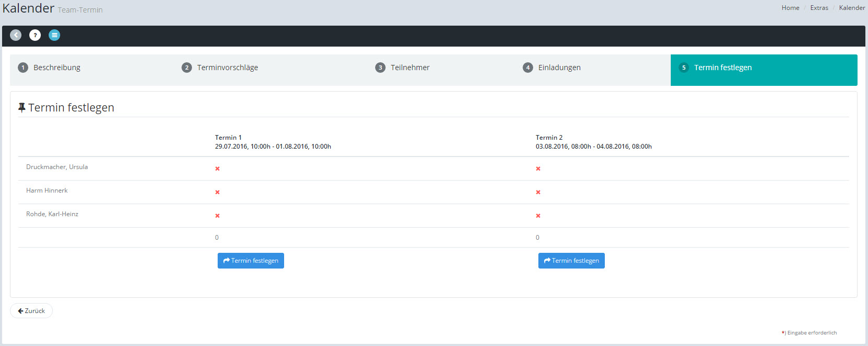Click red X for Harm Hinnerk under Termin 2
Image resolution: width=868 pixels, height=346 pixels.
[x=538, y=192]
